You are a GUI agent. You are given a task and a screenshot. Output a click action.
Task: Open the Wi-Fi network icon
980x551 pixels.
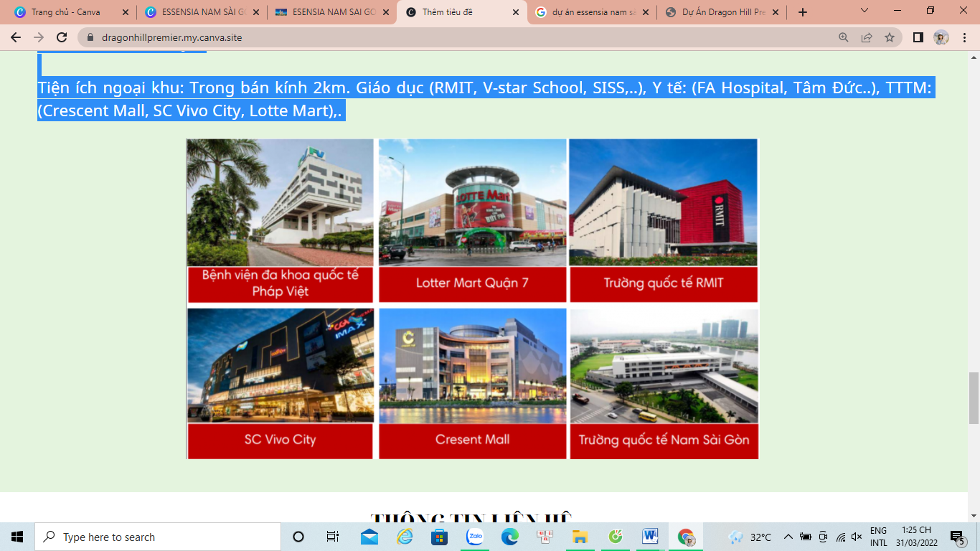point(840,537)
